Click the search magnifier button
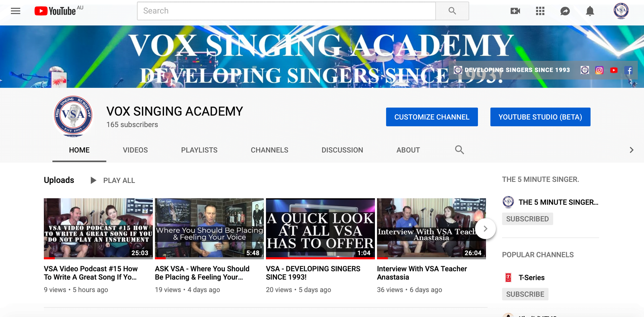Screen dimensions: 644x317 coord(452,11)
